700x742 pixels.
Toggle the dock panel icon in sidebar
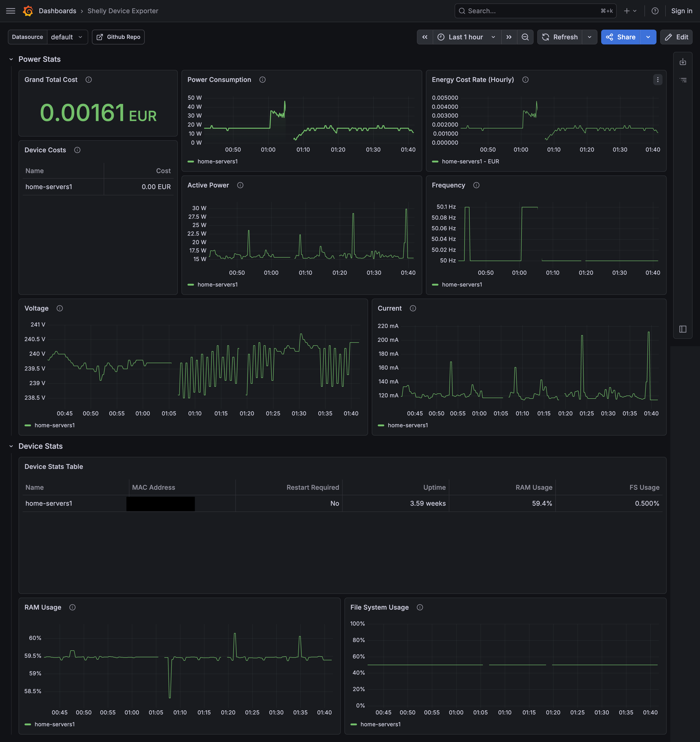point(683,329)
